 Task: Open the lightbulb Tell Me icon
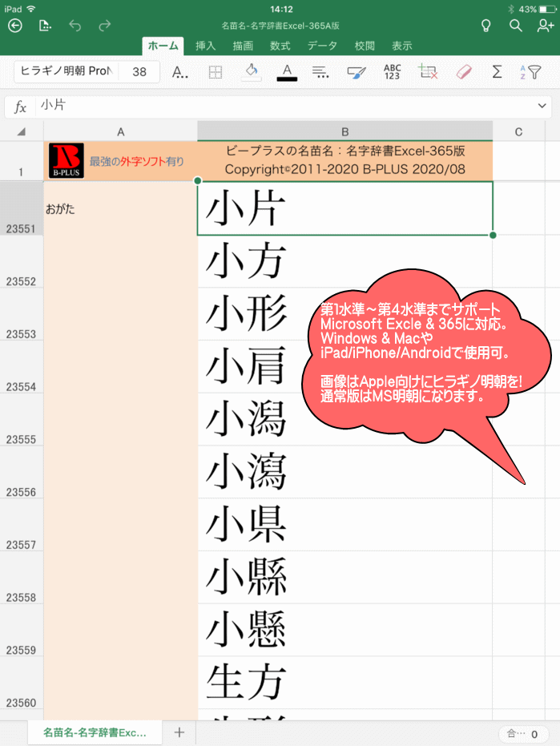point(485,26)
